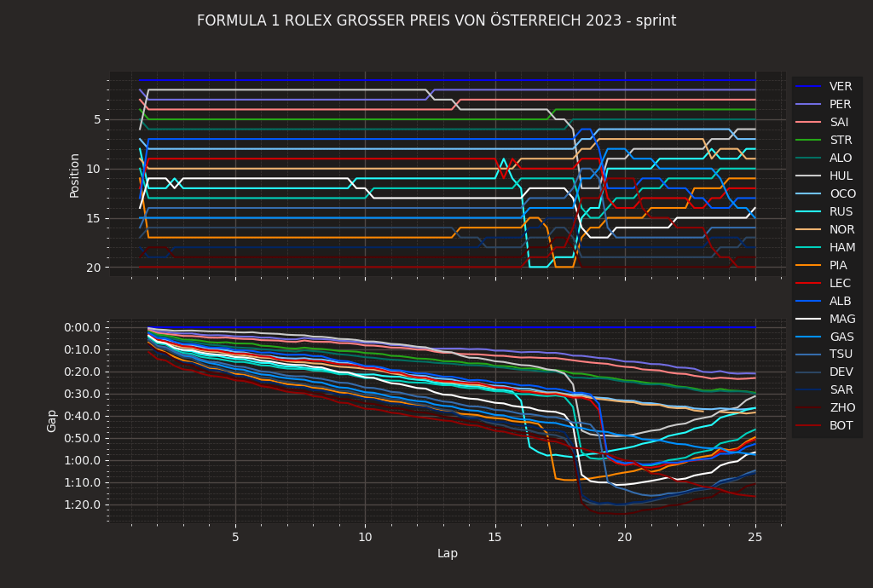Click the teal line swatch beside HAM
873x588 pixels.
(808, 247)
